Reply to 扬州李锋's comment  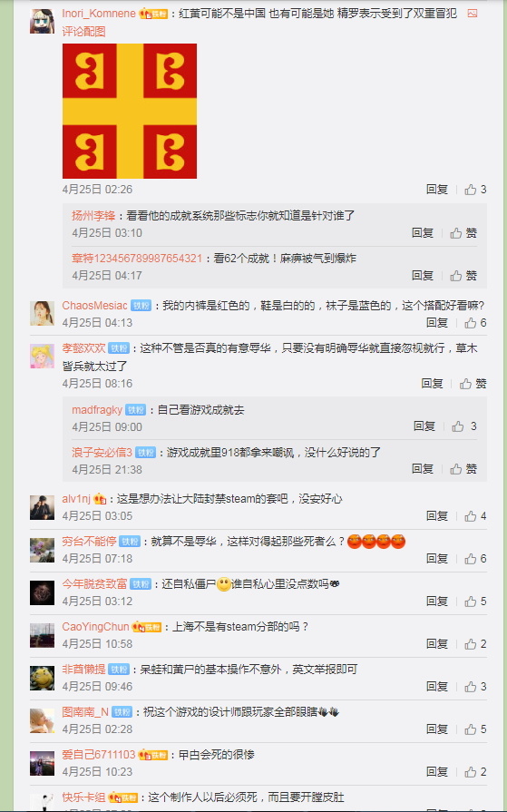click(423, 233)
